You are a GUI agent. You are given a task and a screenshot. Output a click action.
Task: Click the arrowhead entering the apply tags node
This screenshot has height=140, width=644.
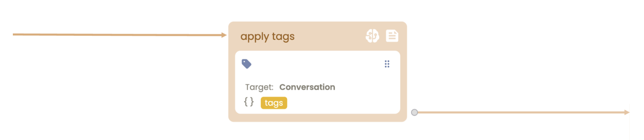coord(224,35)
